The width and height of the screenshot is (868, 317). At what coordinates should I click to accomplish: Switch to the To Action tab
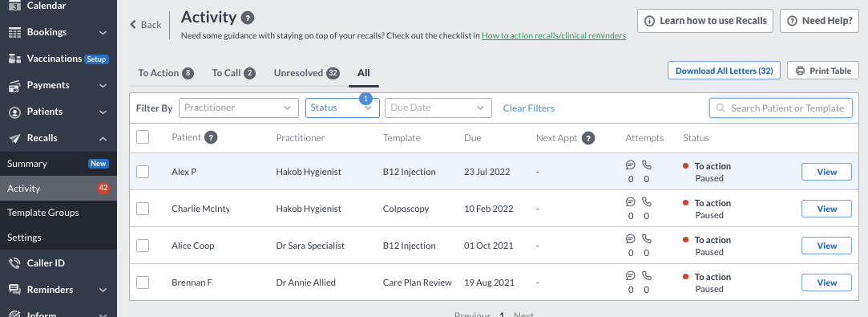(x=166, y=73)
